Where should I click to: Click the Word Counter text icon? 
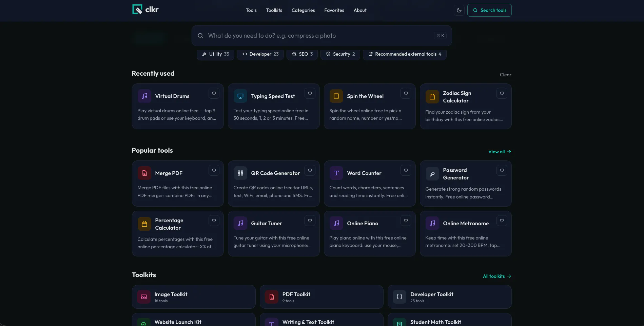point(336,173)
